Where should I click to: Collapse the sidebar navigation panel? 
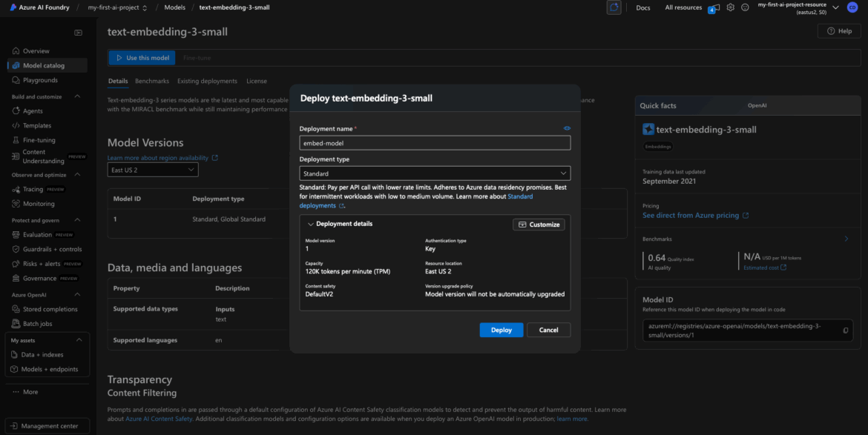coord(79,33)
